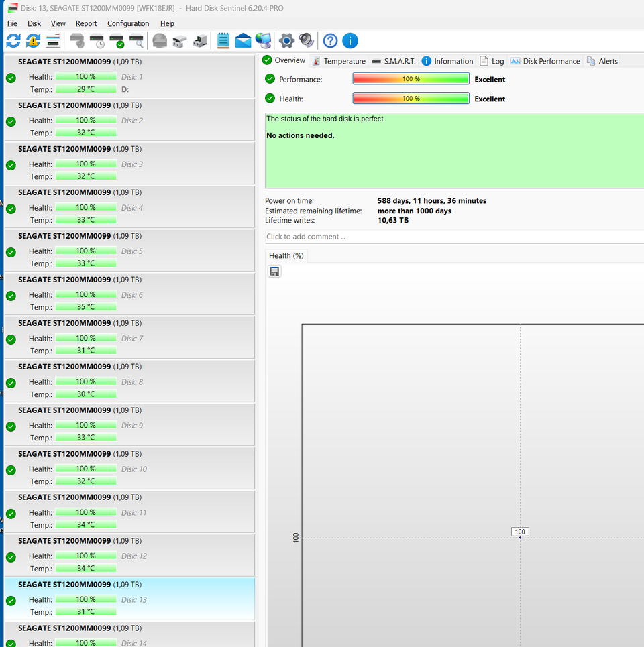Image resolution: width=644 pixels, height=647 pixels.
Task: Click the stacked disk panels toolbar icon
Action: 53,41
